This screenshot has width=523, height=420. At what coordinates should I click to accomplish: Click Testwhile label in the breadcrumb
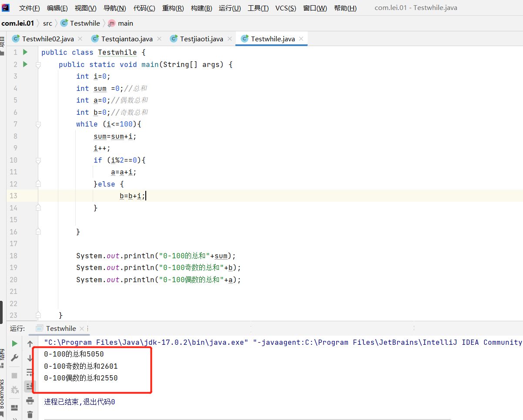click(x=85, y=23)
